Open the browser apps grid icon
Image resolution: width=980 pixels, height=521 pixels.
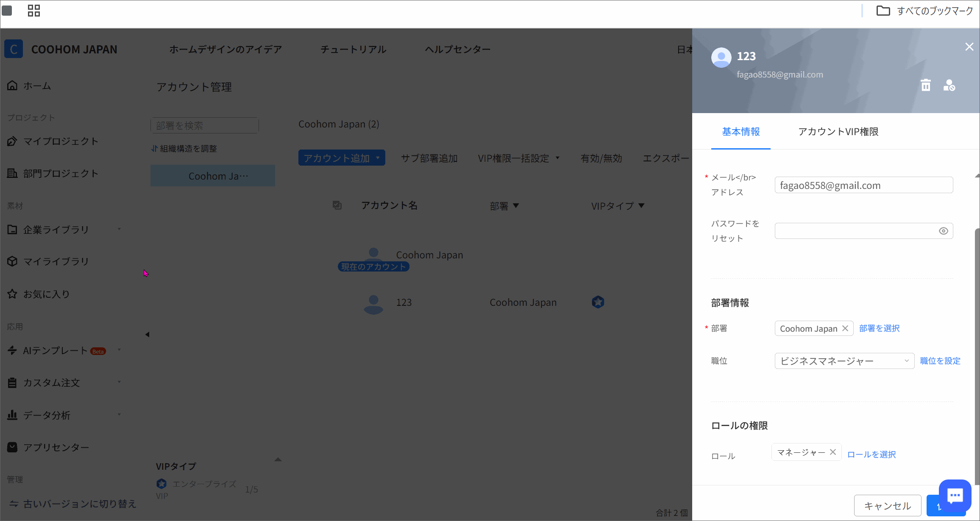(34, 11)
